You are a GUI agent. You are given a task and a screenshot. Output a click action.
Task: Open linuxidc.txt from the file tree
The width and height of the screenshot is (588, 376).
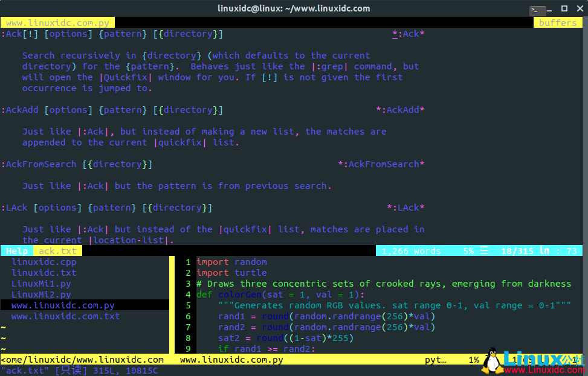coord(44,273)
